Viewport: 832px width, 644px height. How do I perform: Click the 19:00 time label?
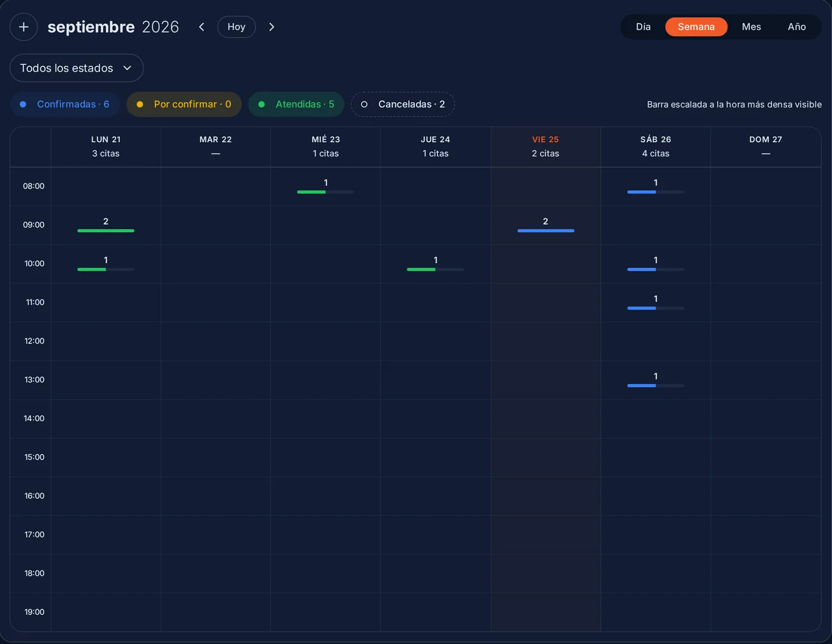coord(34,612)
